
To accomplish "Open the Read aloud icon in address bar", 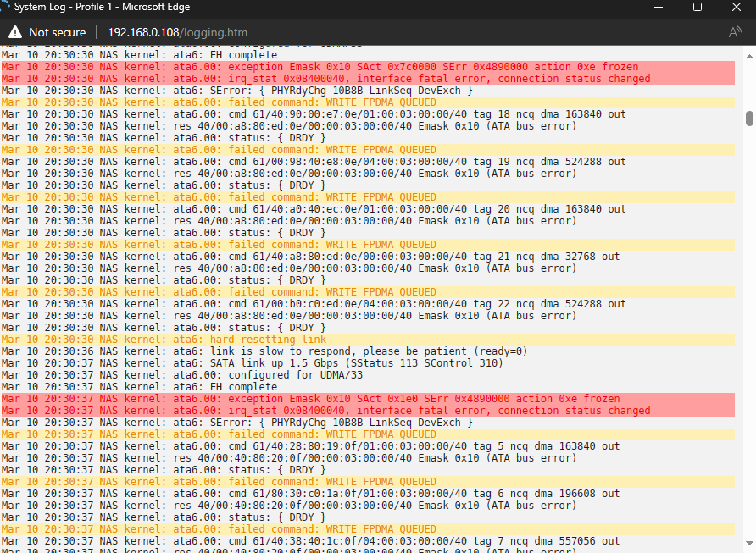I will tap(735, 32).
